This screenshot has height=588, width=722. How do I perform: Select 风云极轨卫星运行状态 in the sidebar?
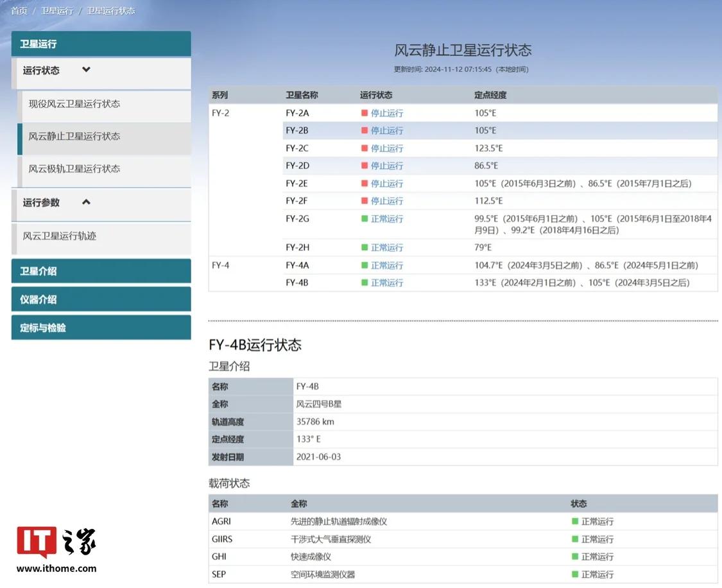pyautogui.click(x=74, y=169)
